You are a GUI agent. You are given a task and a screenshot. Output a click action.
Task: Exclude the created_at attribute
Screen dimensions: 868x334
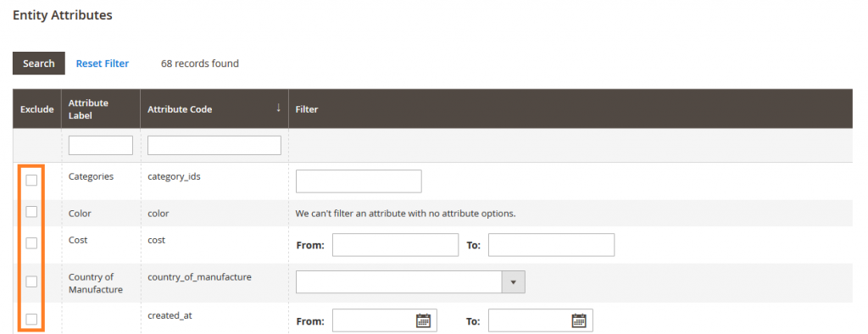click(31, 319)
